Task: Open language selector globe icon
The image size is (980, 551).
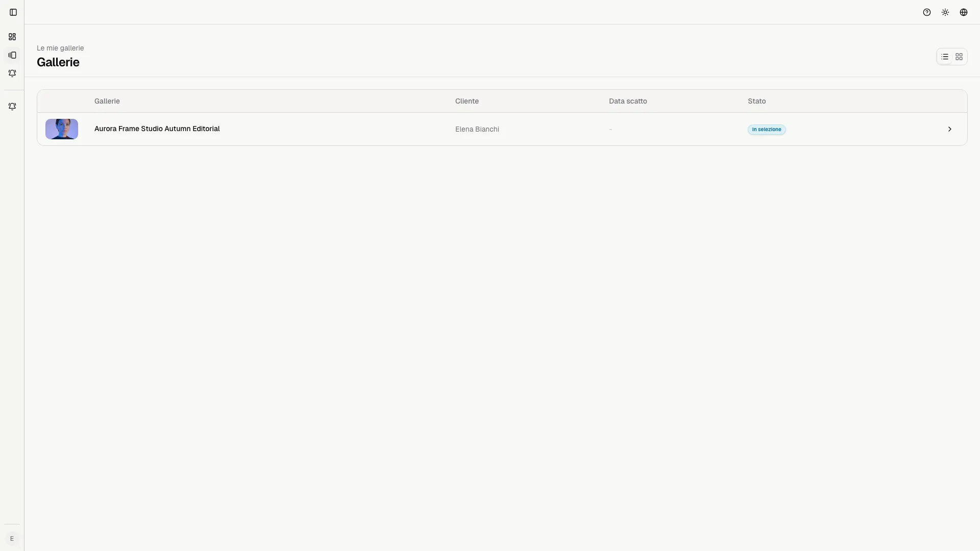Action: tap(964, 12)
